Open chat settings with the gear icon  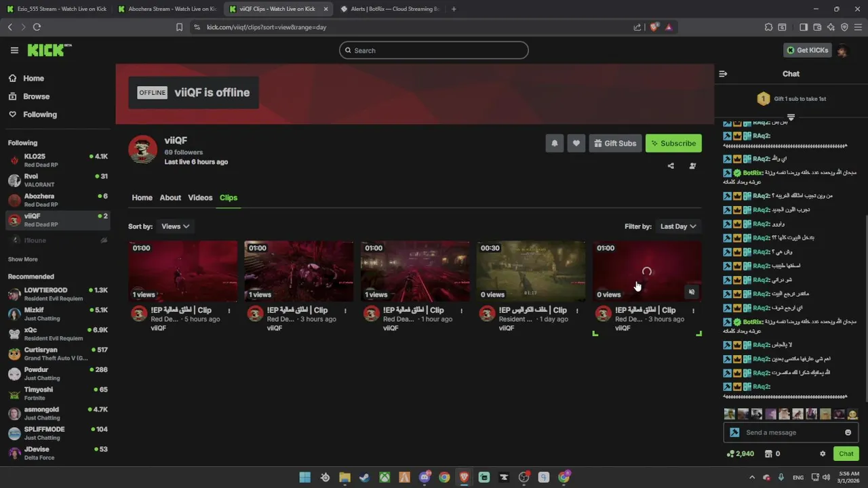point(823,454)
